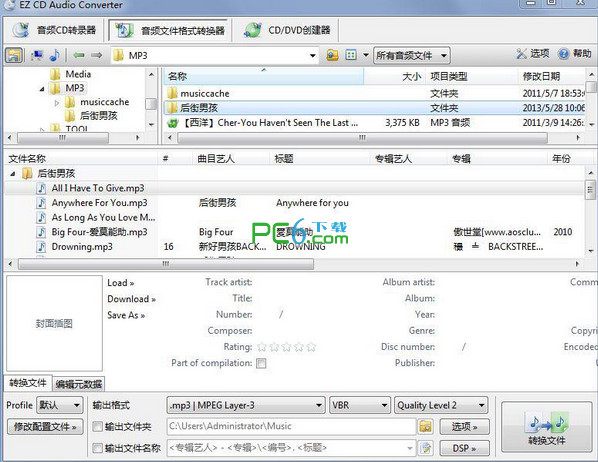This screenshot has width=598, height=462.
Task: Click the cover art placeholder box
Action: coord(54,324)
